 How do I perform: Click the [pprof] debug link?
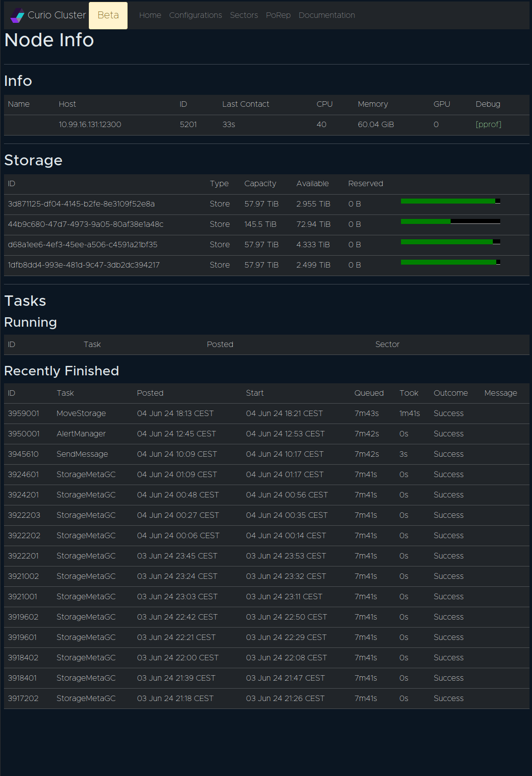coord(488,125)
